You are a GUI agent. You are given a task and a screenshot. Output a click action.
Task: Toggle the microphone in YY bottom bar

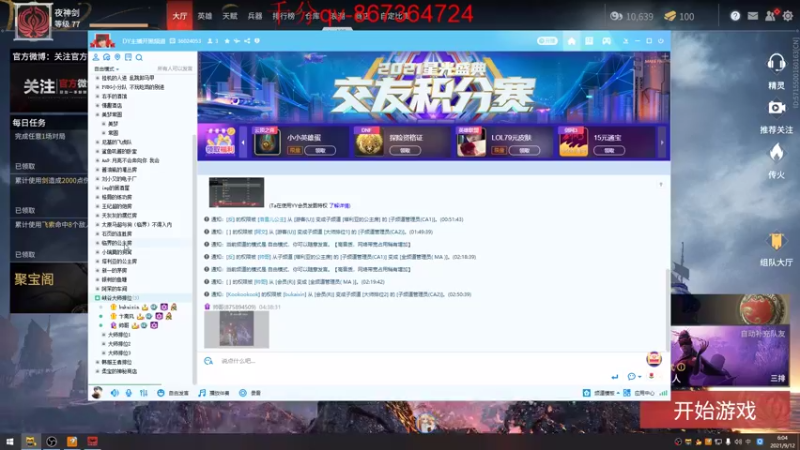(129, 393)
